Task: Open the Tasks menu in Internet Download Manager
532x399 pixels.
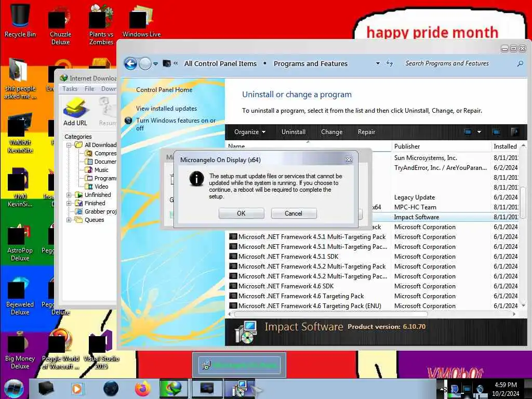Action: [x=70, y=88]
